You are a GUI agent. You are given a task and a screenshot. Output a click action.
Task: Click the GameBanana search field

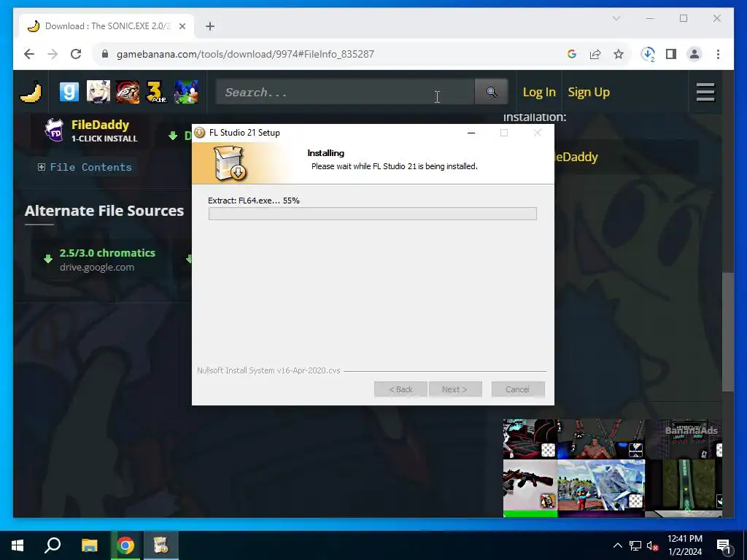coord(345,92)
